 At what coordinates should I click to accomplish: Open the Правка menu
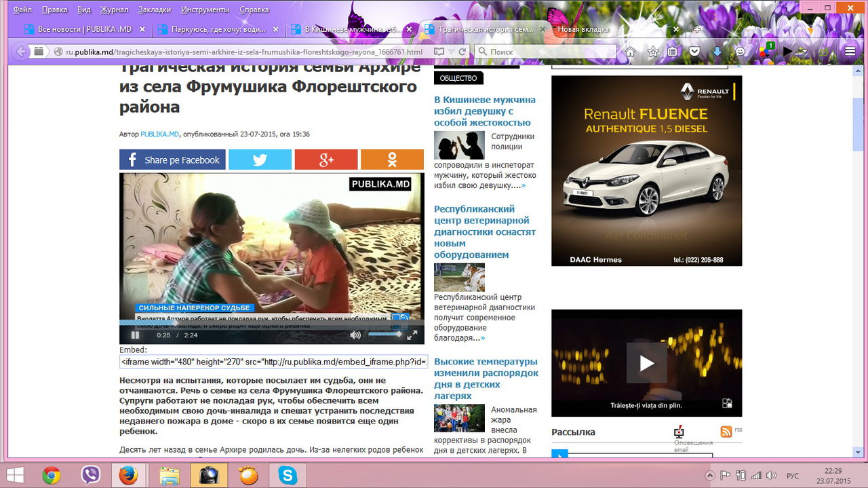[54, 10]
